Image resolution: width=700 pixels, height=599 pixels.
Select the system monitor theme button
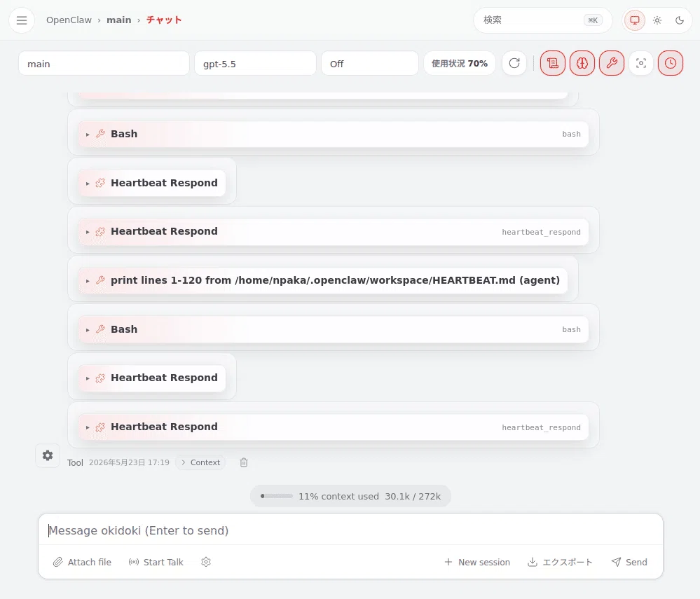point(634,20)
